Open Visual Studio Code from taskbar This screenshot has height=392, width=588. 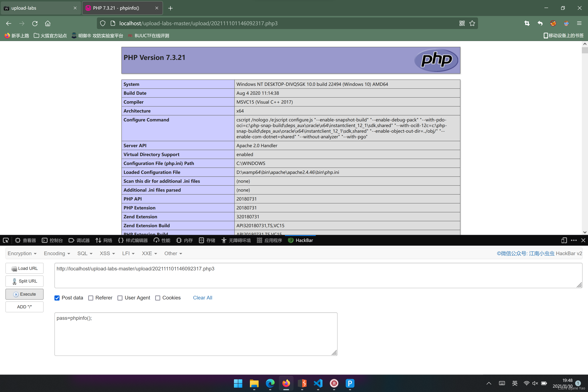(x=318, y=383)
